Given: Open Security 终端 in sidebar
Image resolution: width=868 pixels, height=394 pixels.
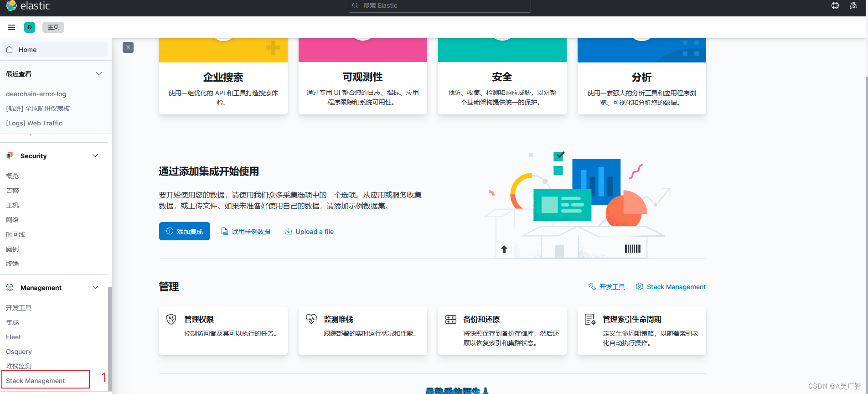Looking at the screenshot, I should point(12,264).
